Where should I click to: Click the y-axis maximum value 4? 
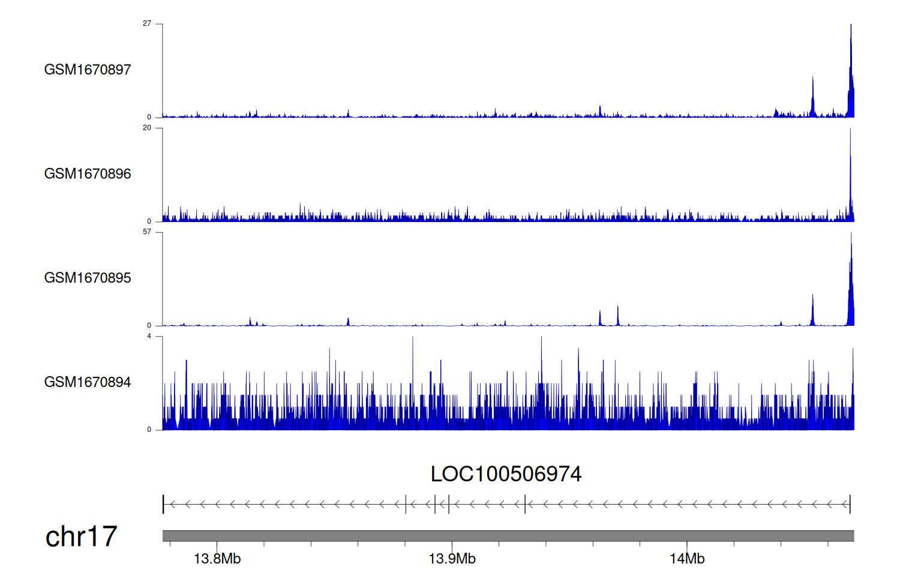149,336
